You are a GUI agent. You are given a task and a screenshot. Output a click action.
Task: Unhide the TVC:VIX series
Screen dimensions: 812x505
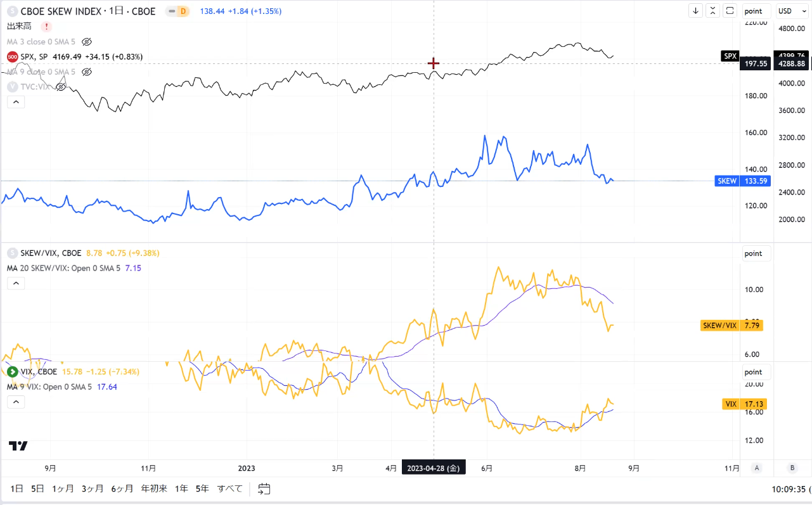[x=61, y=87]
